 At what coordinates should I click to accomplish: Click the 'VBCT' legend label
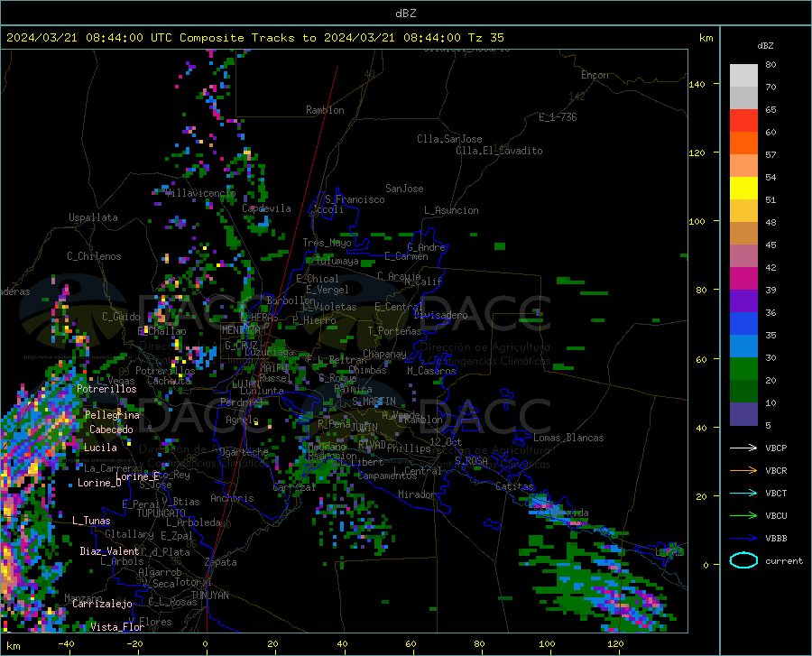click(776, 494)
